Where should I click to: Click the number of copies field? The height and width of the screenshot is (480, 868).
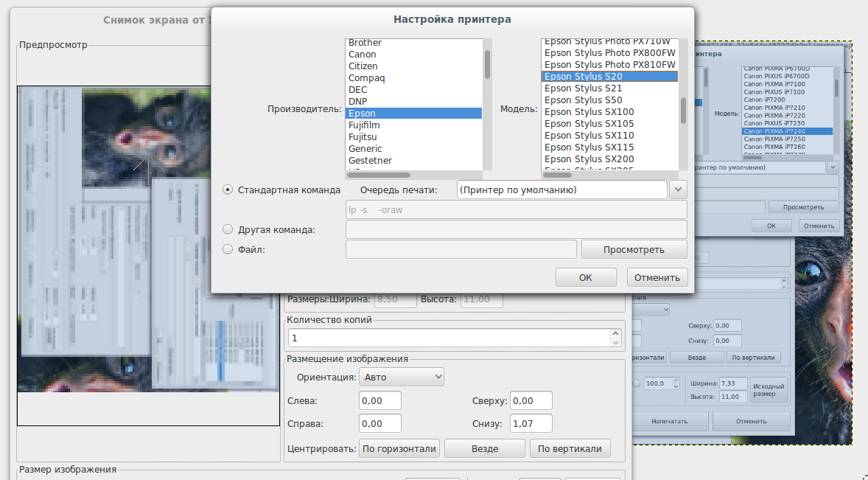click(x=449, y=338)
